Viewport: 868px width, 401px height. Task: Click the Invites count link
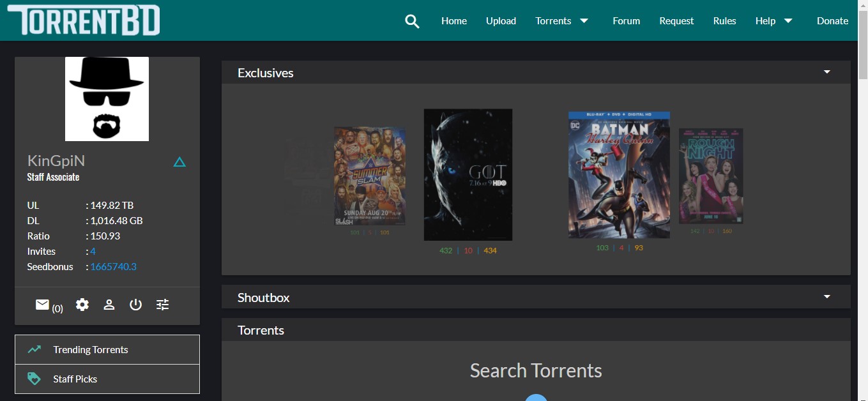pyautogui.click(x=93, y=252)
